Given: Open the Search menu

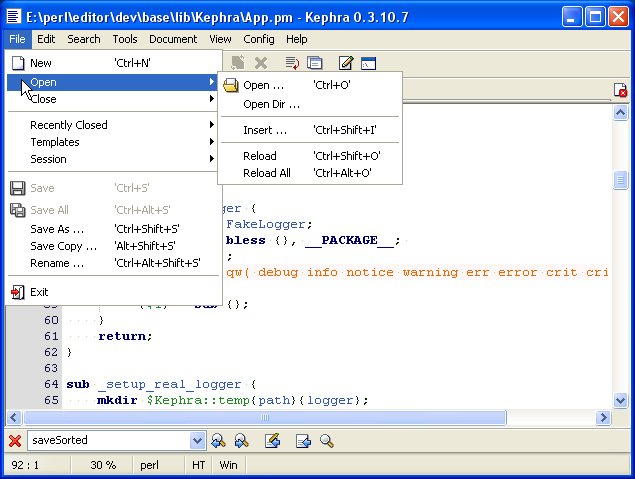Looking at the screenshot, I should pyautogui.click(x=84, y=39).
